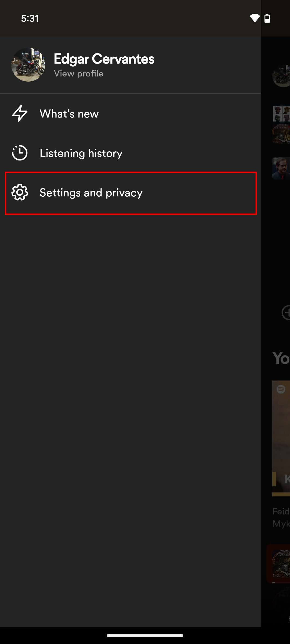Tap the Edgar Cervantes name heading
This screenshot has height=644, width=290.
point(104,59)
